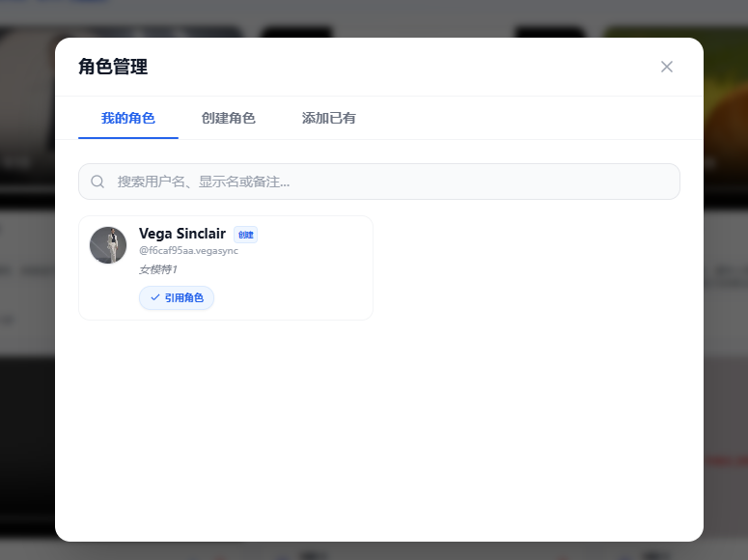Viewport: 748px width, 560px height.
Task: Click the magnifier search icon
Action: [x=97, y=182]
